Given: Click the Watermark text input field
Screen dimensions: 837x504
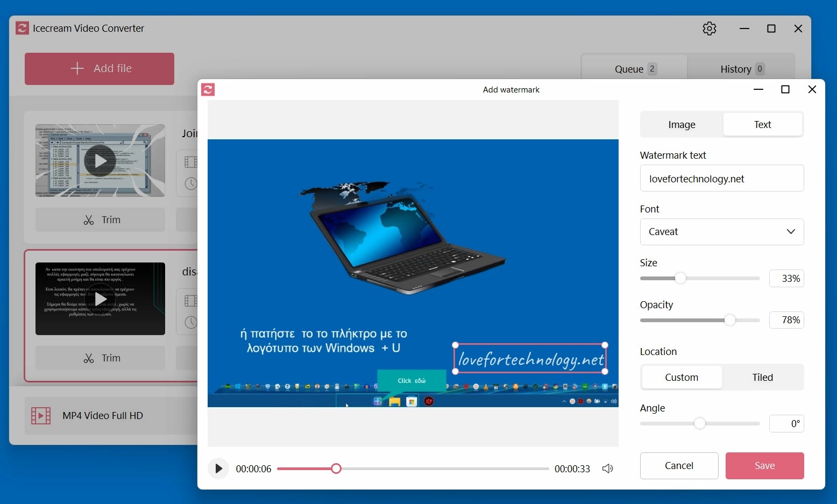Looking at the screenshot, I should pyautogui.click(x=722, y=179).
